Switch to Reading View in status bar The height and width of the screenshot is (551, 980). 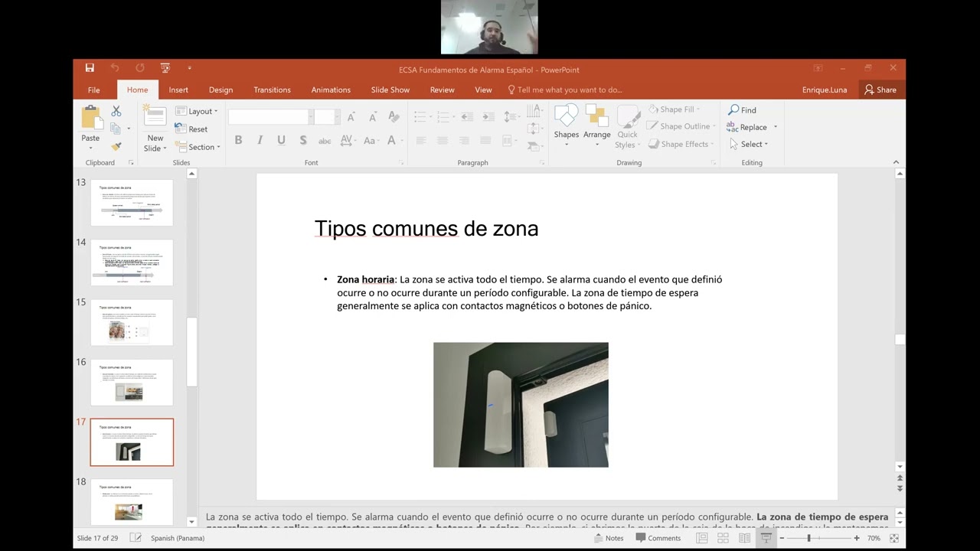[744, 538]
